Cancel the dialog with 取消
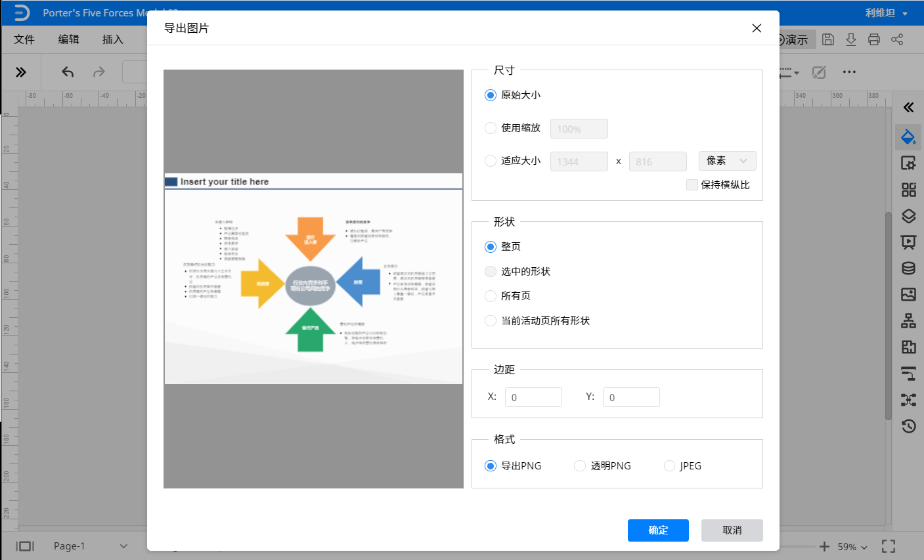 732,530
